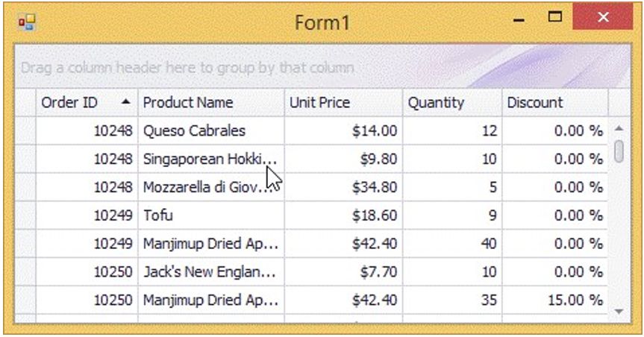Click the scroll up arrow of grid
Screen dimensions: 644x337
[x=619, y=127]
